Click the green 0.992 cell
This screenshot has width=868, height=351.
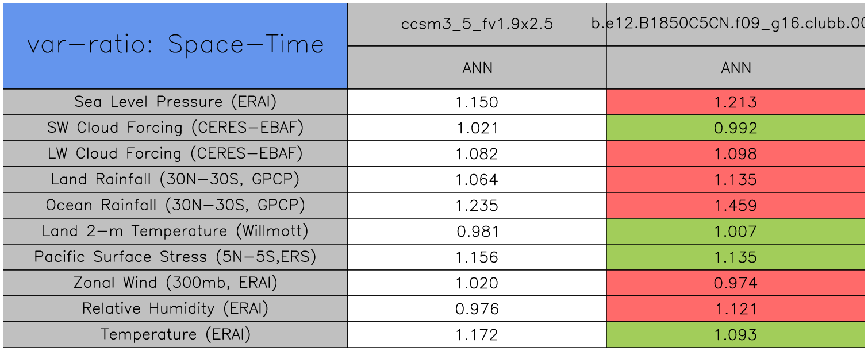pyautogui.click(x=736, y=128)
